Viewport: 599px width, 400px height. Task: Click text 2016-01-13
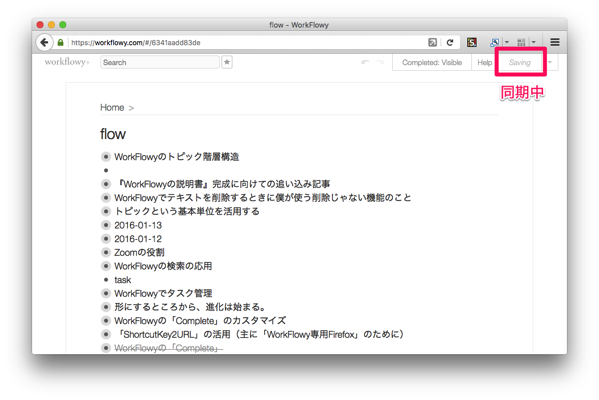138,225
